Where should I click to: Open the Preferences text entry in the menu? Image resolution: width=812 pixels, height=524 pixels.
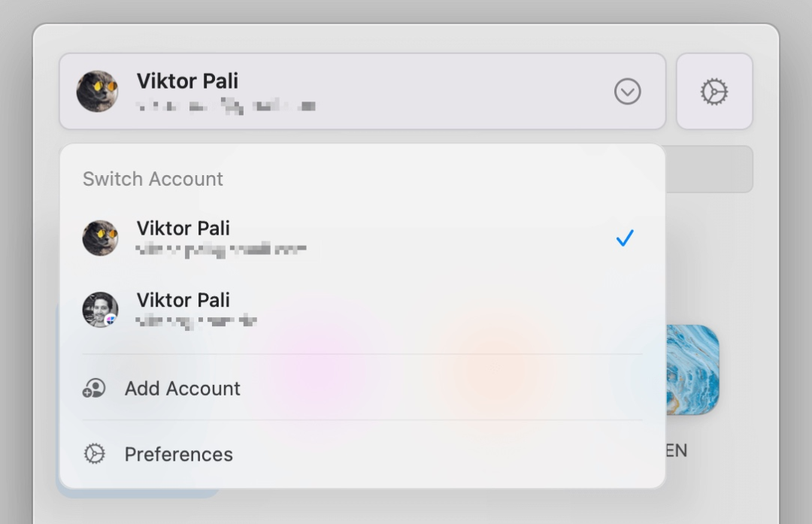[x=179, y=455]
